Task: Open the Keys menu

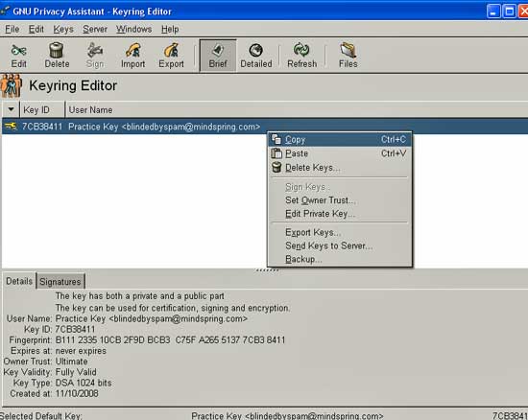Action: 63,30
